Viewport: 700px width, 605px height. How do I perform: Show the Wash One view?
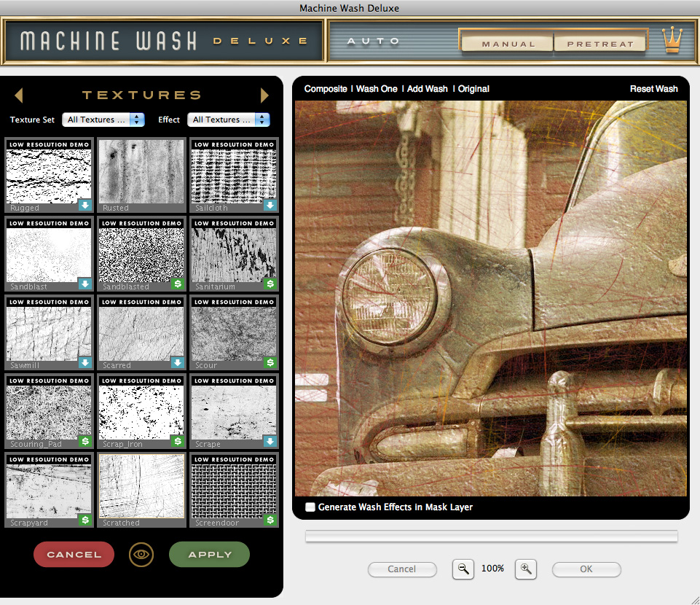click(x=377, y=89)
